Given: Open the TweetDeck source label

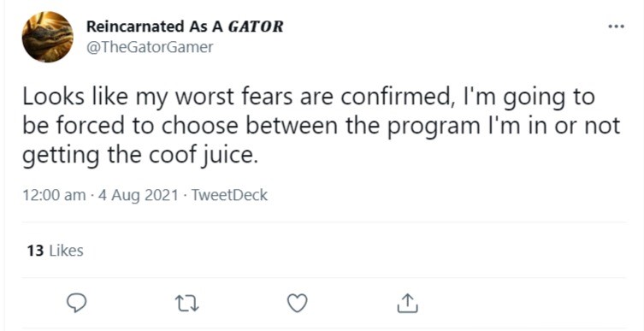Looking at the screenshot, I should coord(229,195).
